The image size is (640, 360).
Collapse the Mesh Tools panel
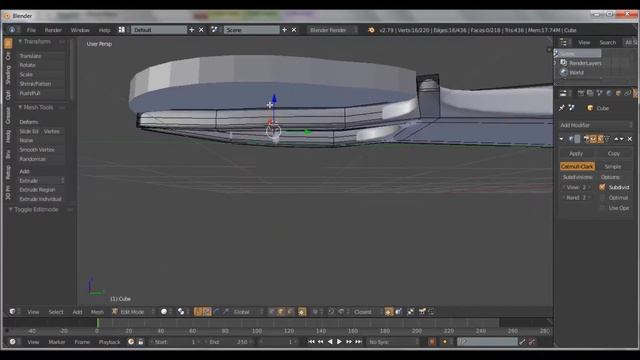pyautogui.click(x=20, y=107)
